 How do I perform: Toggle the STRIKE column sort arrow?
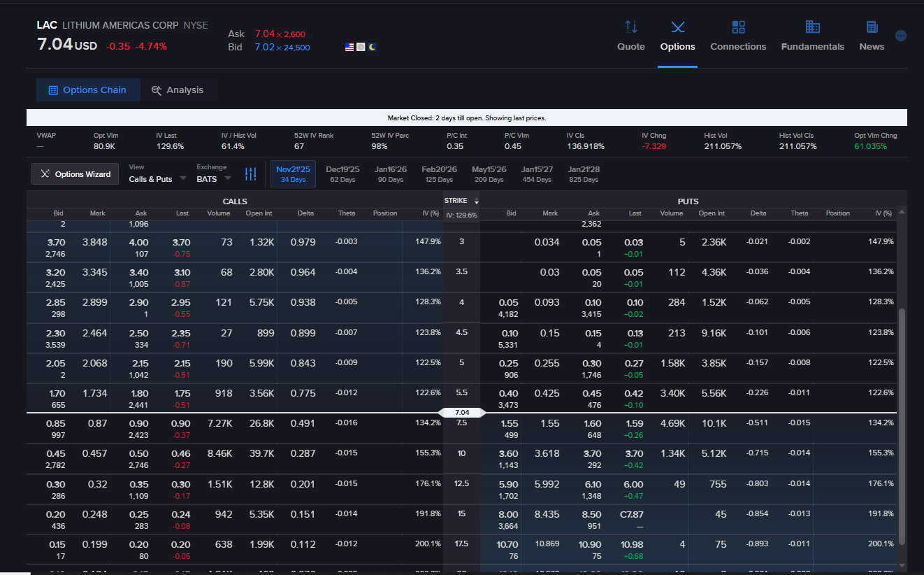coord(477,201)
